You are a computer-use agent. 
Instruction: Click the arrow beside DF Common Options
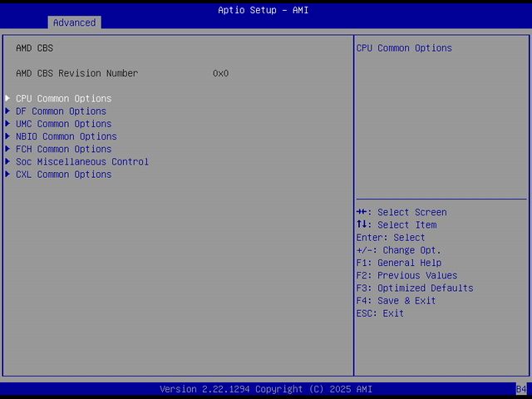(7, 111)
